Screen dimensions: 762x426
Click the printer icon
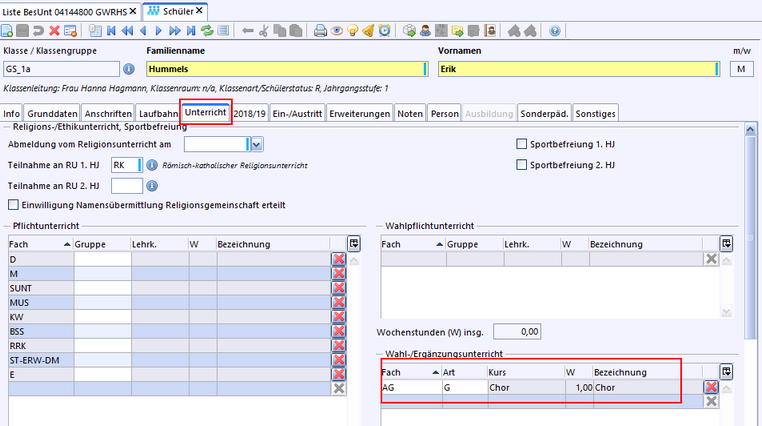click(x=320, y=31)
